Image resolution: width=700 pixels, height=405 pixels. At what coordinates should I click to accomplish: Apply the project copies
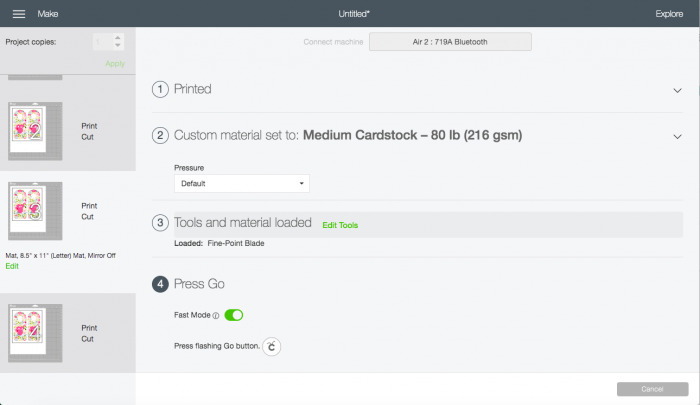115,64
